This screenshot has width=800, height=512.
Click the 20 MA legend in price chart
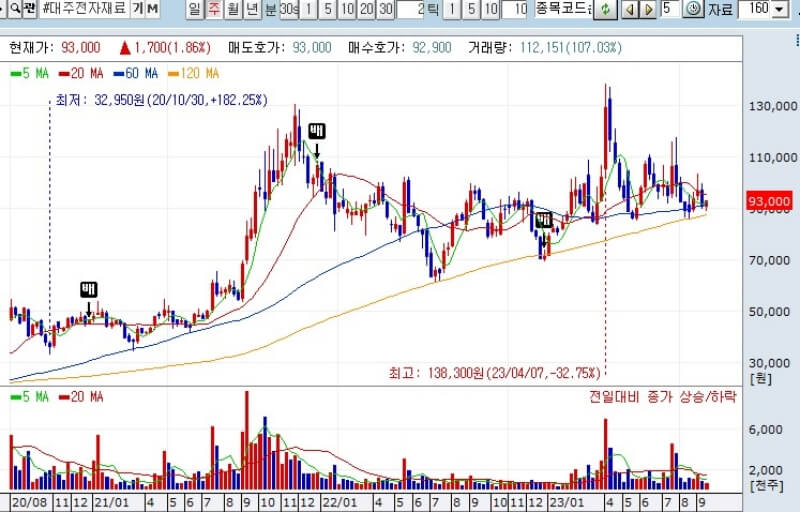(81, 73)
